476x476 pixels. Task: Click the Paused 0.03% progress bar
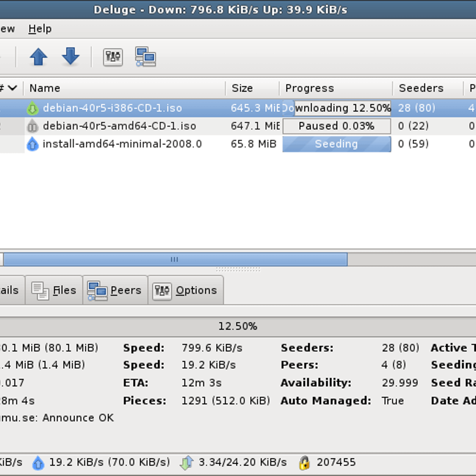tap(336, 126)
